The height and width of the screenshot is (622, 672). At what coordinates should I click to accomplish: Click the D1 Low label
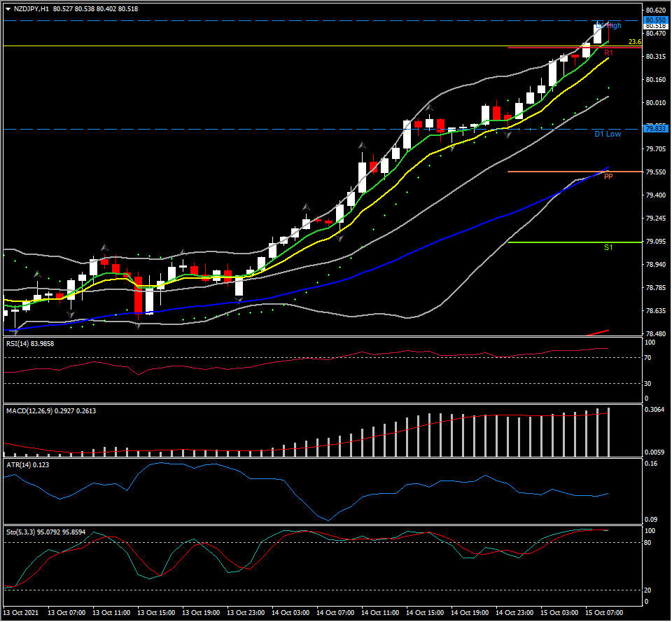pyautogui.click(x=608, y=134)
